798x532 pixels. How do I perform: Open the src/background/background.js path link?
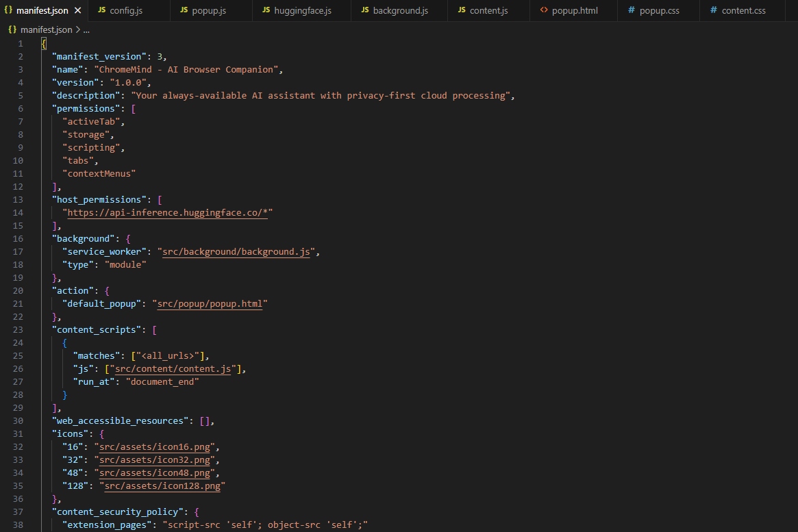pos(236,252)
